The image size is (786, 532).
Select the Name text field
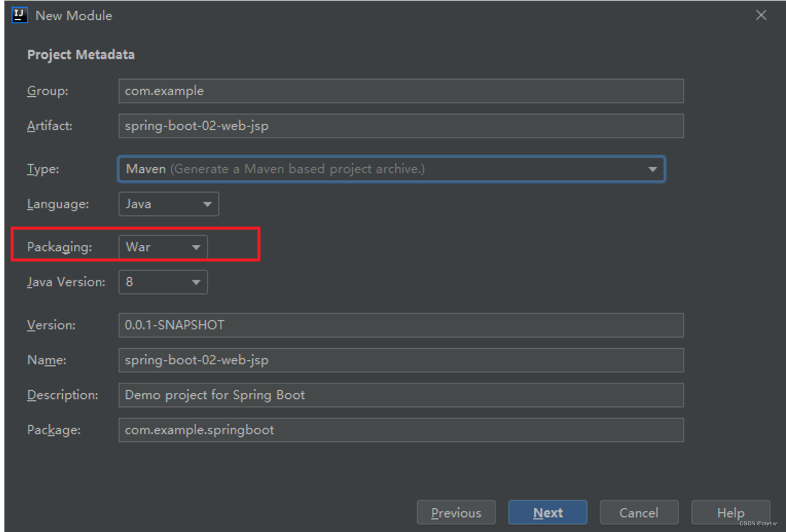coord(401,360)
